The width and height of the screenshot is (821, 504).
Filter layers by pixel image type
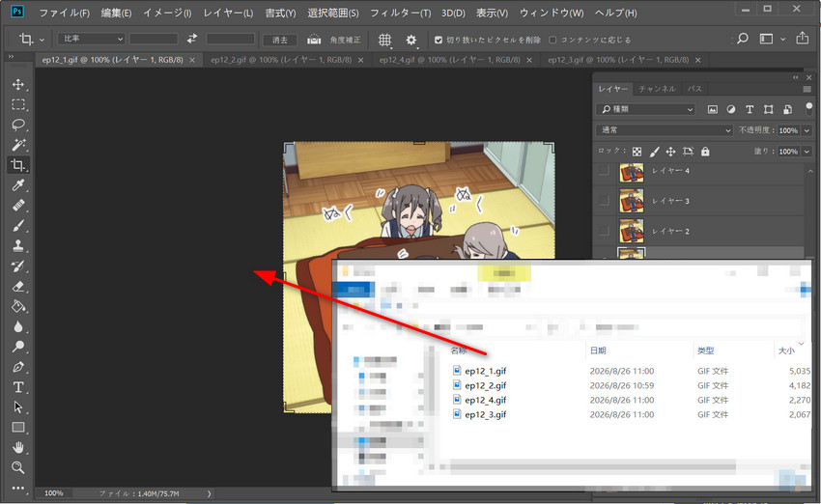(713, 109)
